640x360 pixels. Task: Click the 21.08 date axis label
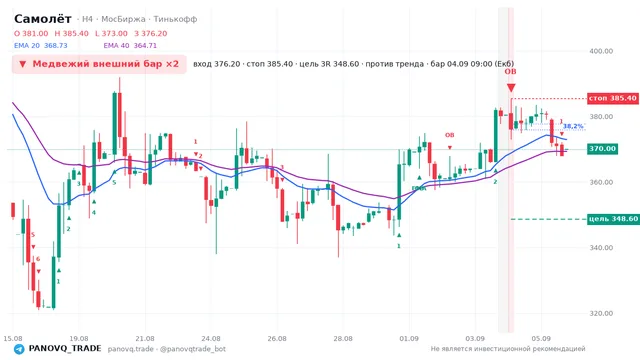(145, 338)
